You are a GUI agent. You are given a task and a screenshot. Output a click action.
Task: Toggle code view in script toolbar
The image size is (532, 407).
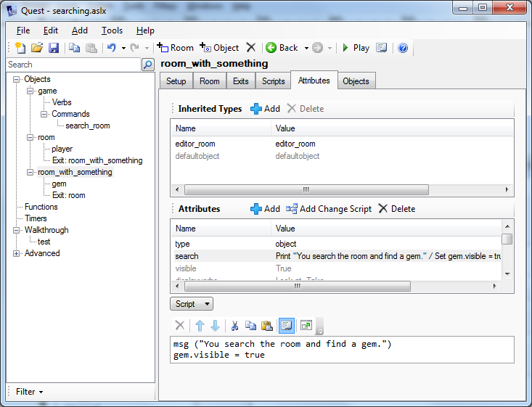click(286, 326)
